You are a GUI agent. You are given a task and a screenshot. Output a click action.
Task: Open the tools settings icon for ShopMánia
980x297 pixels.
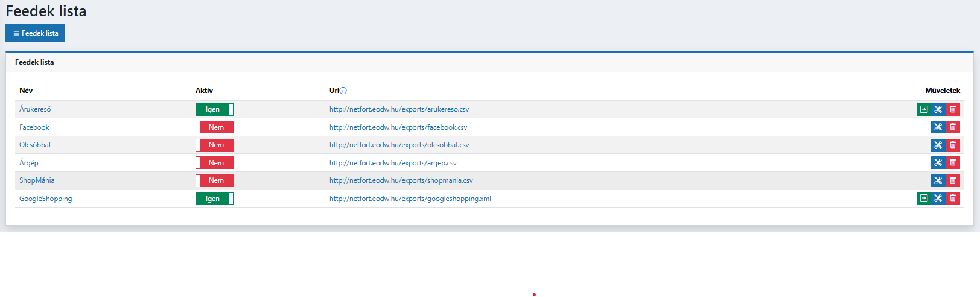pos(938,180)
